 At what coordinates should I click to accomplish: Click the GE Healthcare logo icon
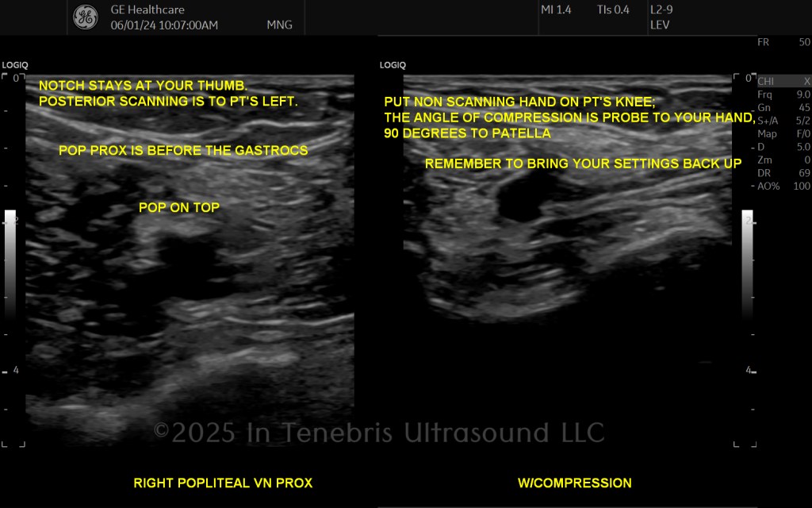click(x=86, y=17)
